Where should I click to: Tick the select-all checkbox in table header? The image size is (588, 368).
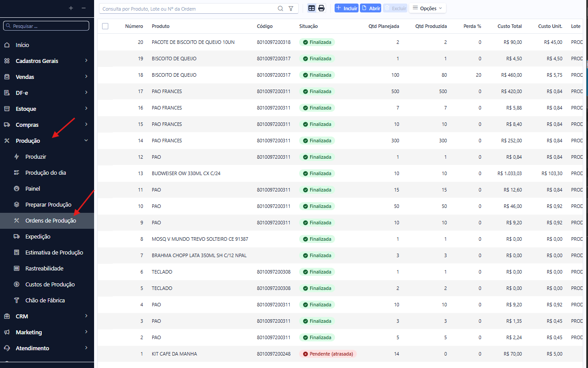[105, 26]
